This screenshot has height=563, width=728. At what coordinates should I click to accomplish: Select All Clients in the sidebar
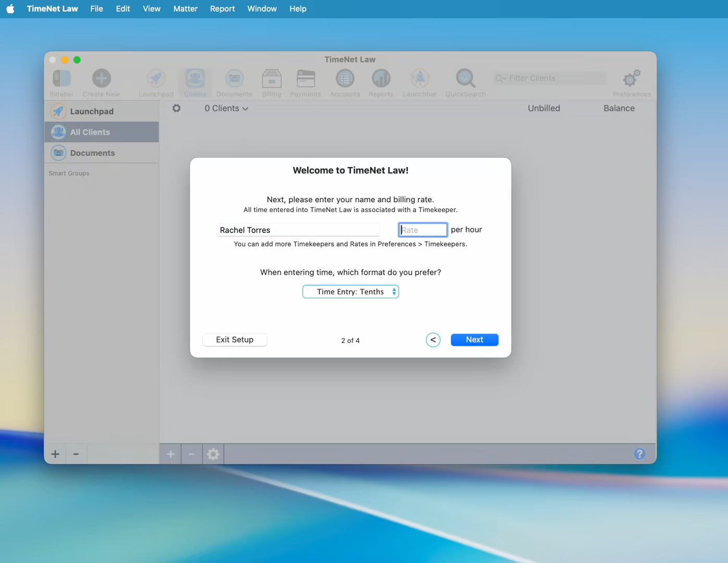click(102, 132)
